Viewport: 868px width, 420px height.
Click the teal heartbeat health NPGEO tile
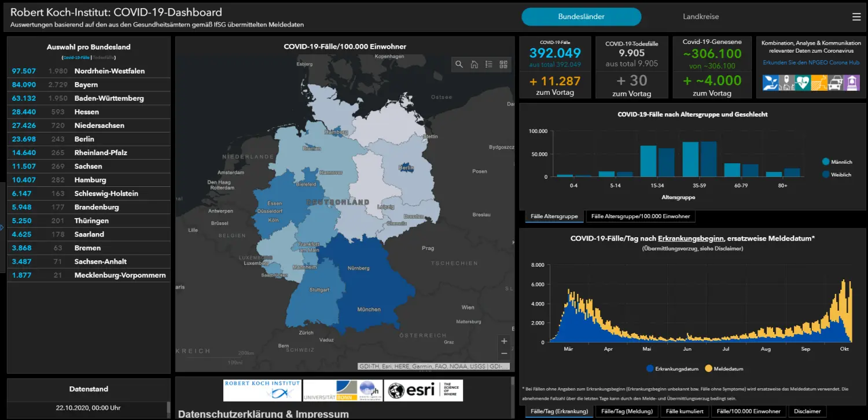point(802,82)
